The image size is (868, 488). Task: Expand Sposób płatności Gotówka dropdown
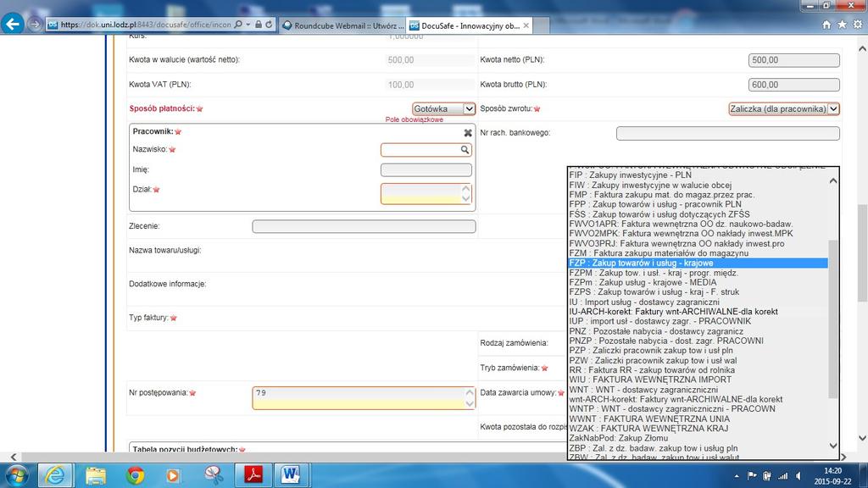[468, 109]
